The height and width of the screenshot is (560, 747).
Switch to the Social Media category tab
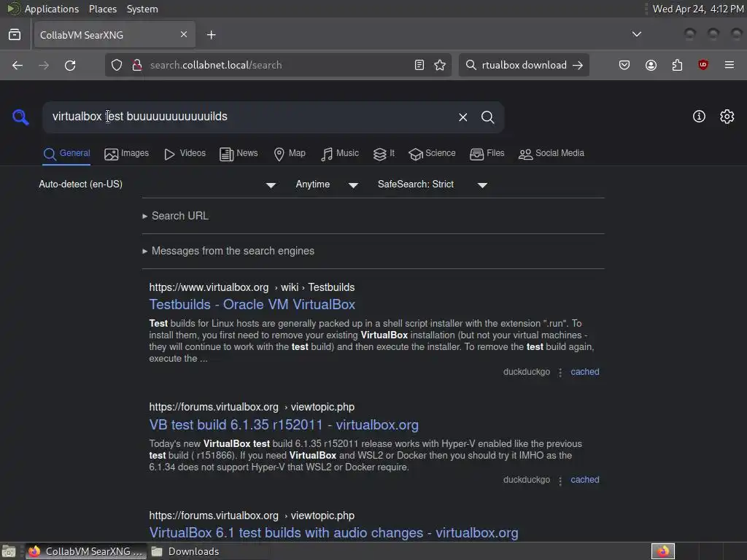pyautogui.click(x=551, y=153)
